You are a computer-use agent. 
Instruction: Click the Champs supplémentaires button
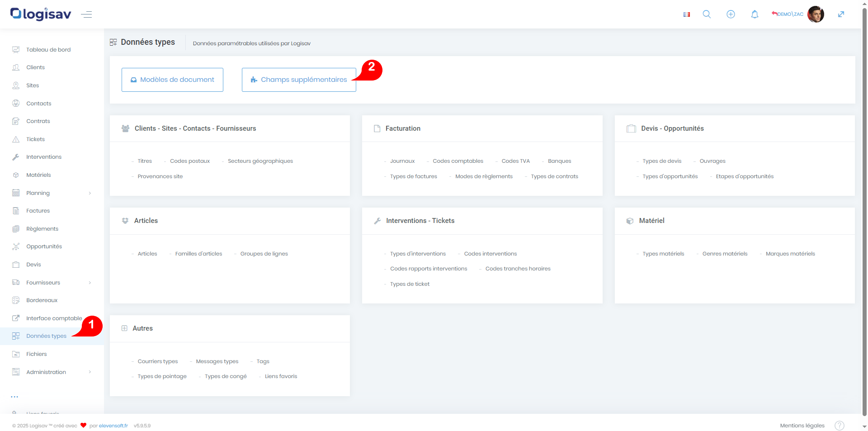click(299, 80)
